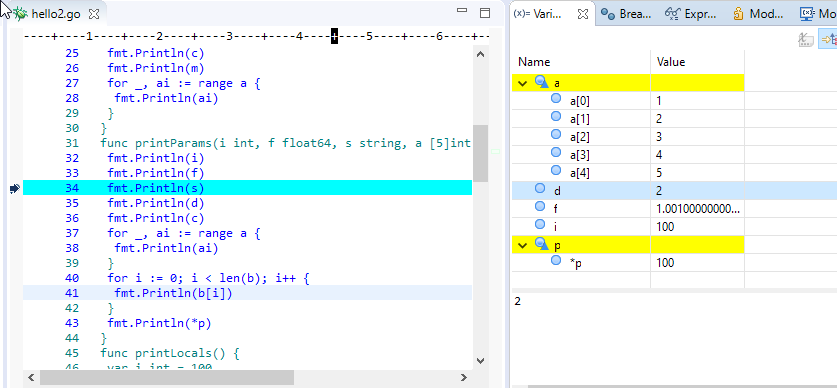Screen dimensions: 837x388
Task: Select the value 2 of a[1]
Action: click(x=659, y=118)
